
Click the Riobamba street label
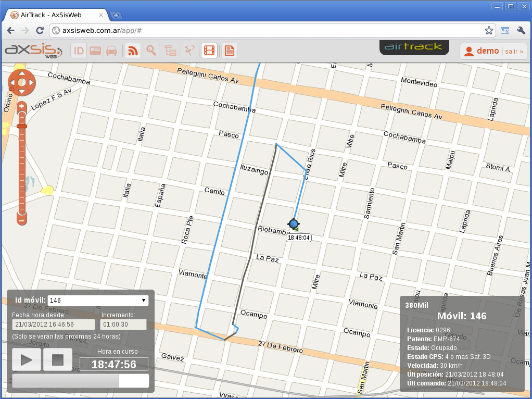[x=273, y=231]
